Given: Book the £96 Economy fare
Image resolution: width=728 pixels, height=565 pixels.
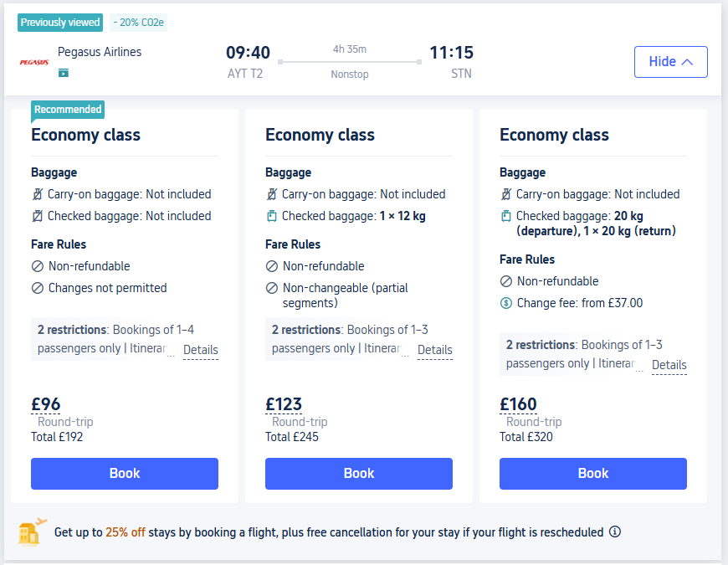Looking at the screenshot, I should [x=125, y=473].
